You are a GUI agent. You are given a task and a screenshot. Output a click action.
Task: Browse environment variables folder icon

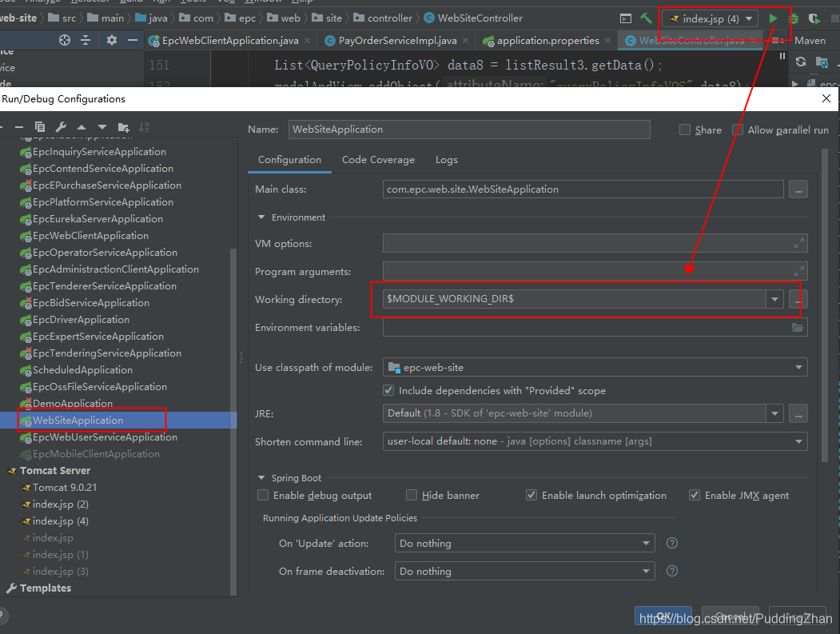pos(798,328)
